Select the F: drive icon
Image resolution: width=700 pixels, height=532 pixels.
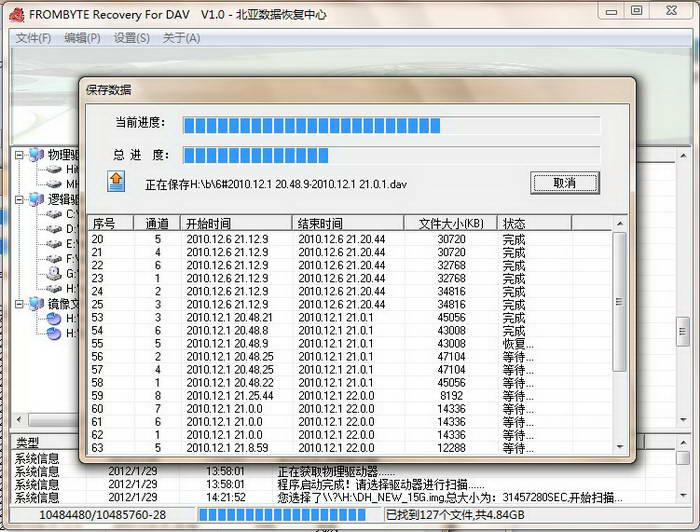pyautogui.click(x=54, y=259)
